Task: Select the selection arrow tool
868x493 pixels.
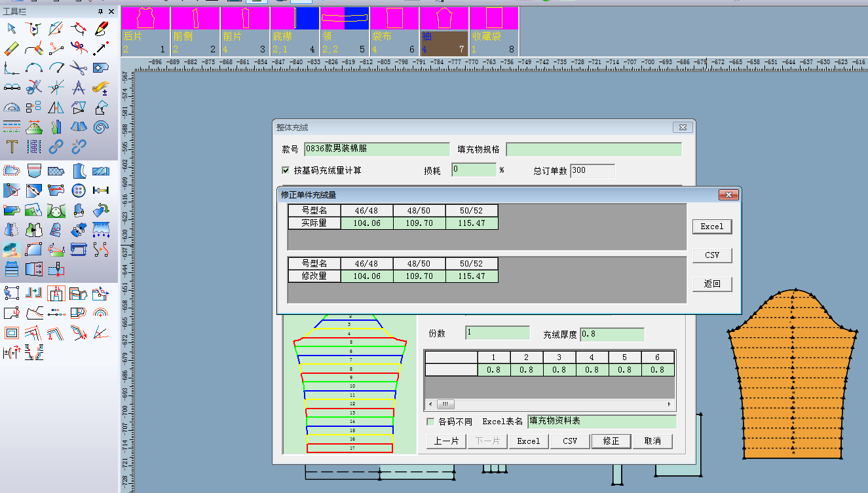Action: tap(10, 28)
